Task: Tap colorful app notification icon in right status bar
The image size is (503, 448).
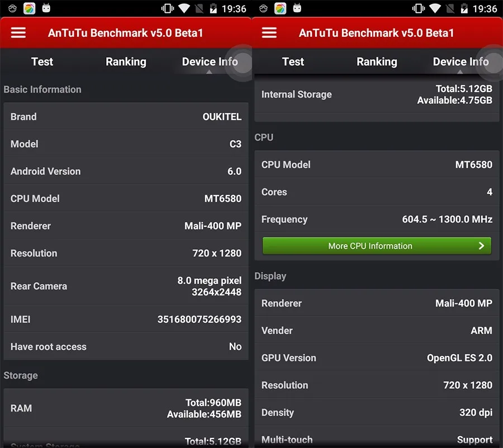Action: tap(280, 8)
